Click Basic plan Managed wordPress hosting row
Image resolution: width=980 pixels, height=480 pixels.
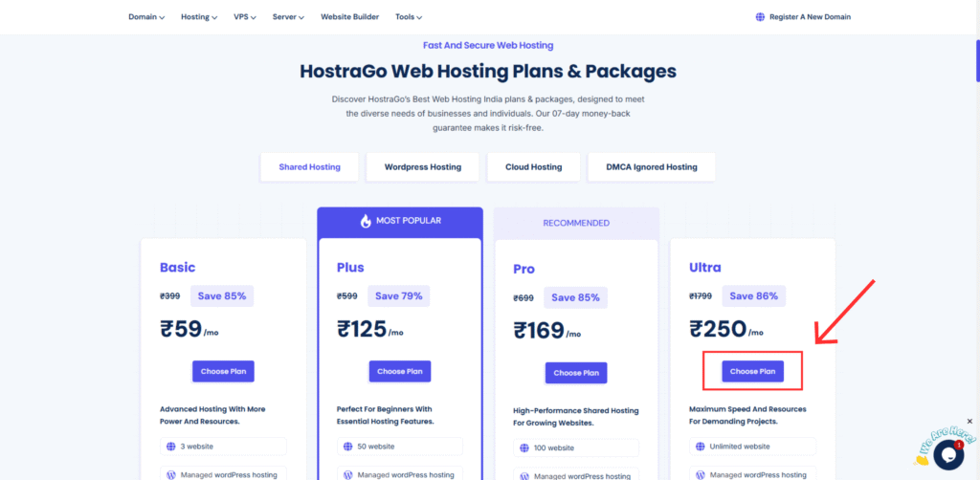pos(223,474)
